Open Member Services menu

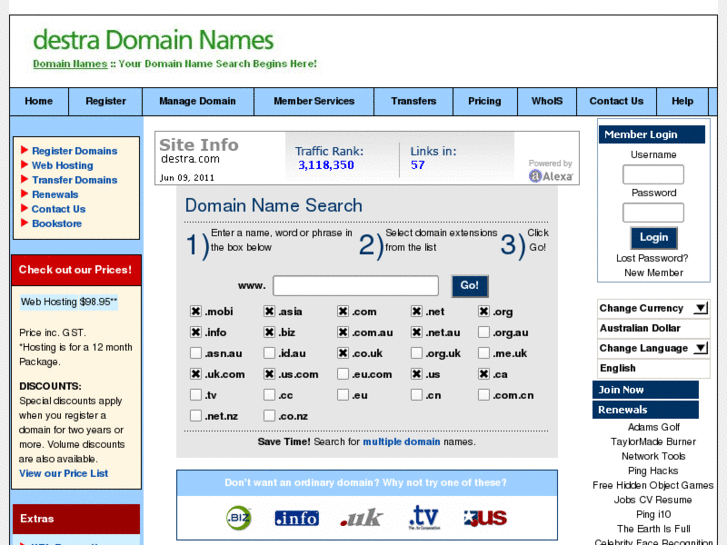click(x=314, y=101)
